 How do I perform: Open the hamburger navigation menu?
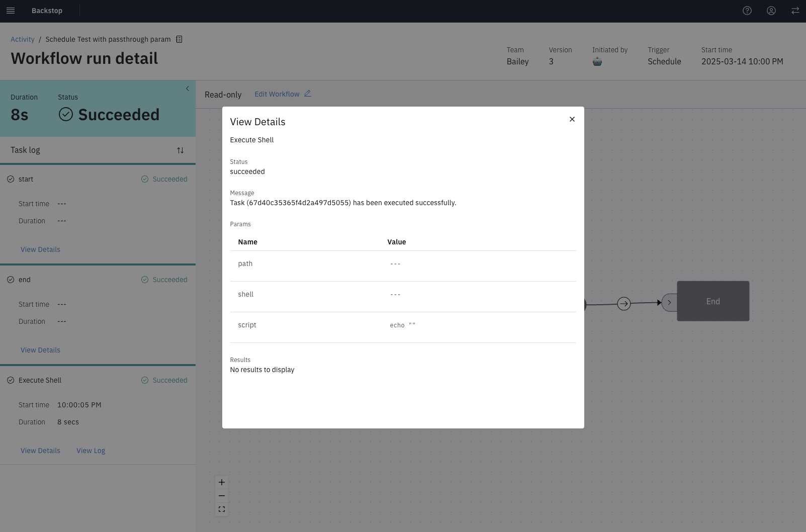tap(11, 11)
